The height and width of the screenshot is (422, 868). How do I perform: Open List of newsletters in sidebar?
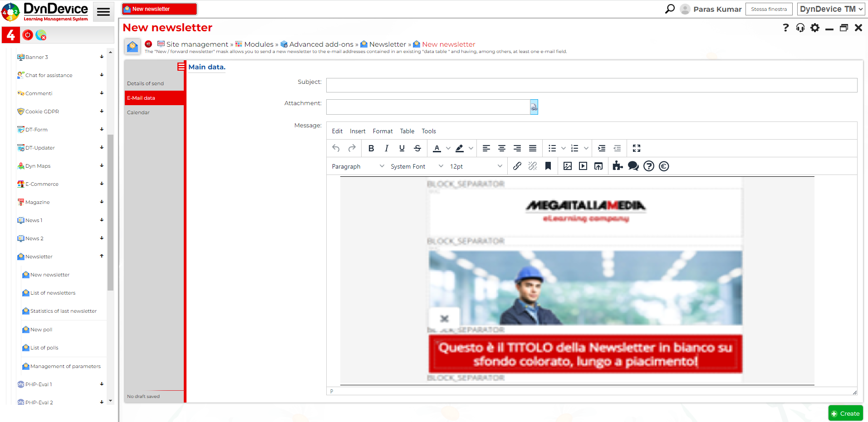[x=53, y=293]
